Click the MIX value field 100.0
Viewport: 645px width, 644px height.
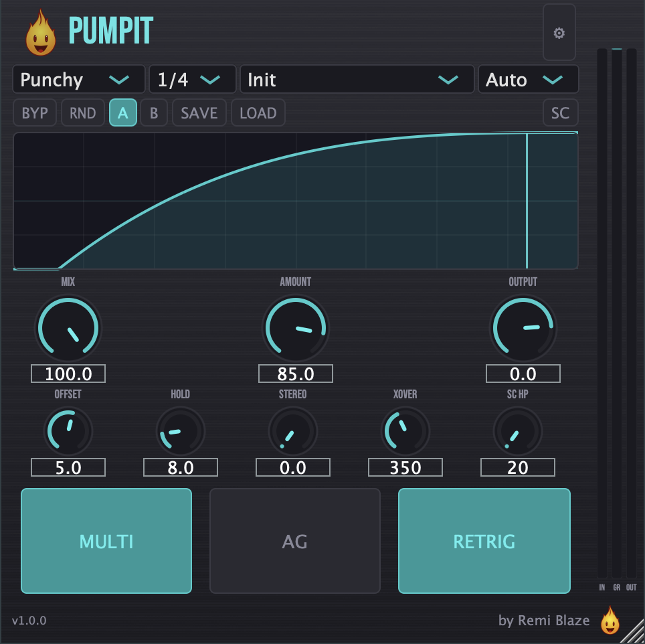click(68, 374)
